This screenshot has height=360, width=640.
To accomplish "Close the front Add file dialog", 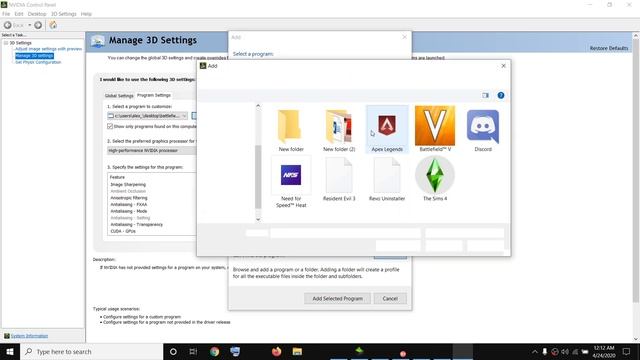I will click(503, 66).
